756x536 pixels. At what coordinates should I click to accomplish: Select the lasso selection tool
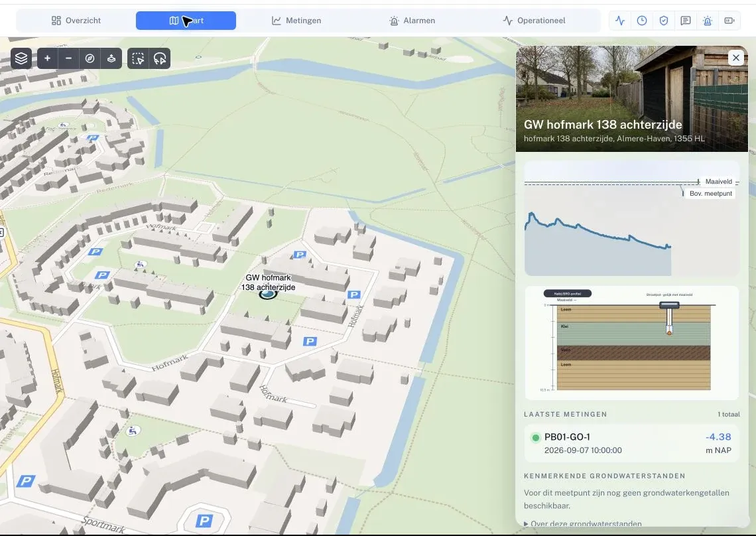point(160,58)
